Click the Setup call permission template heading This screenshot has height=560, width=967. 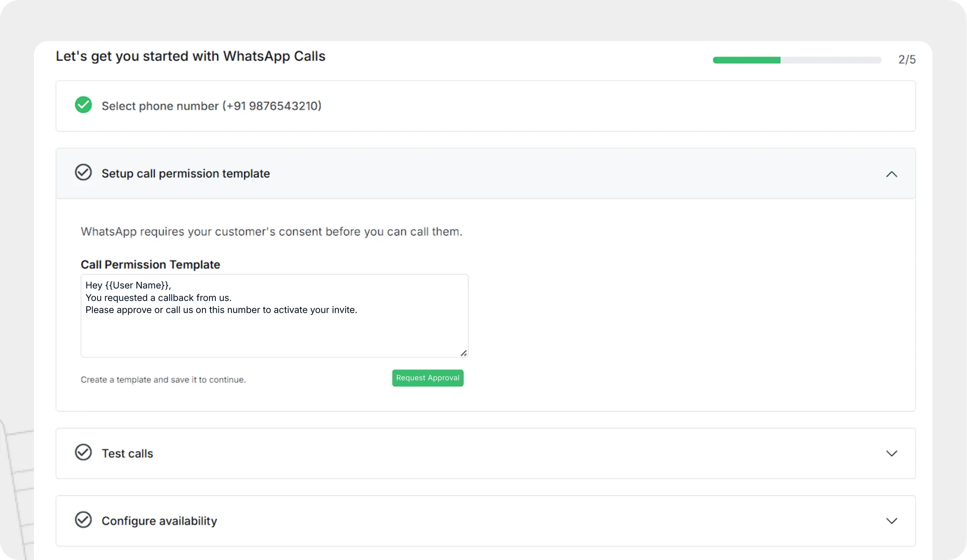tap(185, 173)
